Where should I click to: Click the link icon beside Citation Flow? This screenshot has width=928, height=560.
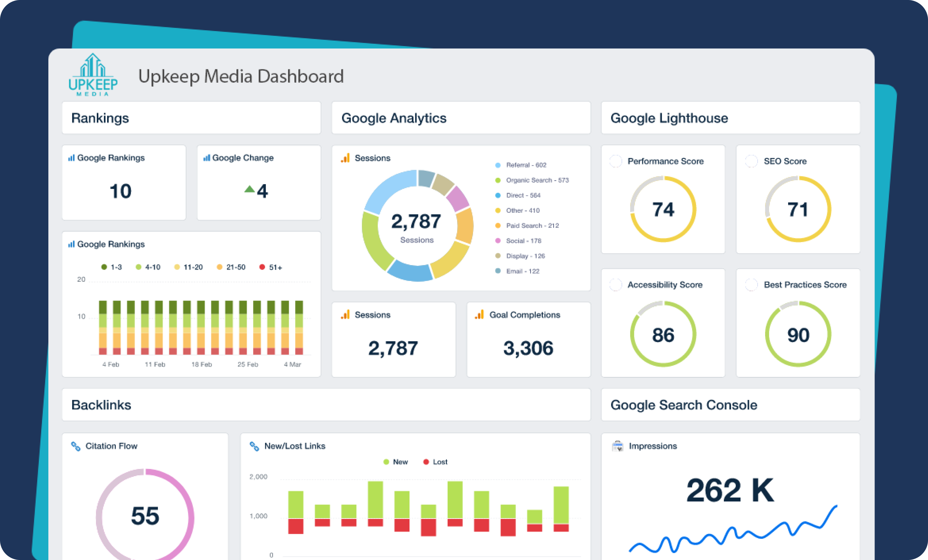tap(76, 446)
